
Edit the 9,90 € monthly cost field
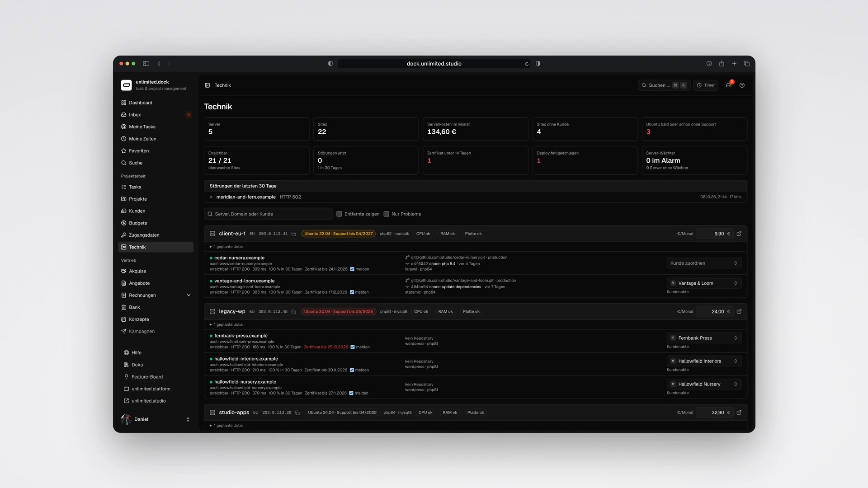(x=715, y=234)
